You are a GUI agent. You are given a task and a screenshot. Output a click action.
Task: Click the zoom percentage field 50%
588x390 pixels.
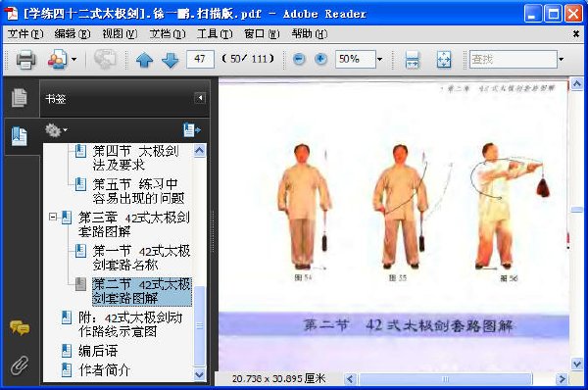pyautogui.click(x=356, y=59)
